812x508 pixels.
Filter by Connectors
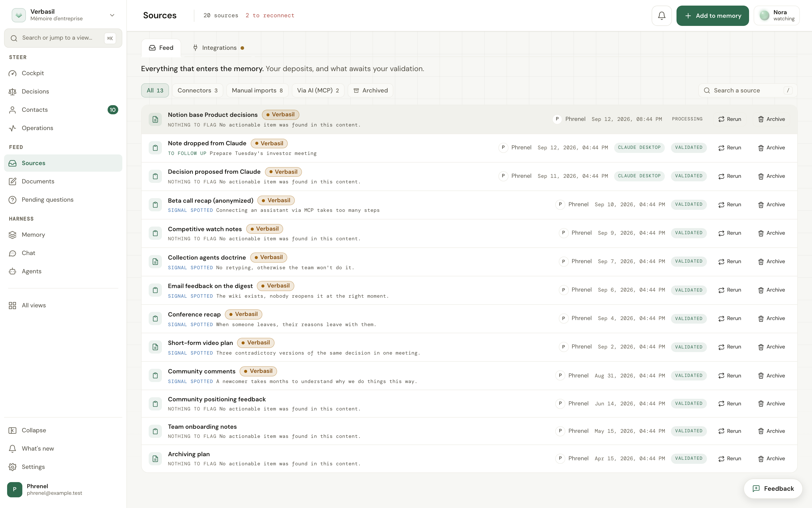click(x=198, y=90)
